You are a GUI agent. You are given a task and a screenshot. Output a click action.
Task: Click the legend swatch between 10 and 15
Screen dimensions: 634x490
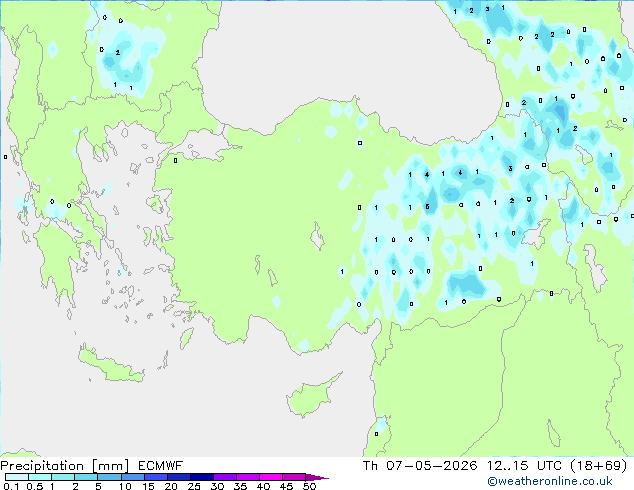(x=133, y=477)
